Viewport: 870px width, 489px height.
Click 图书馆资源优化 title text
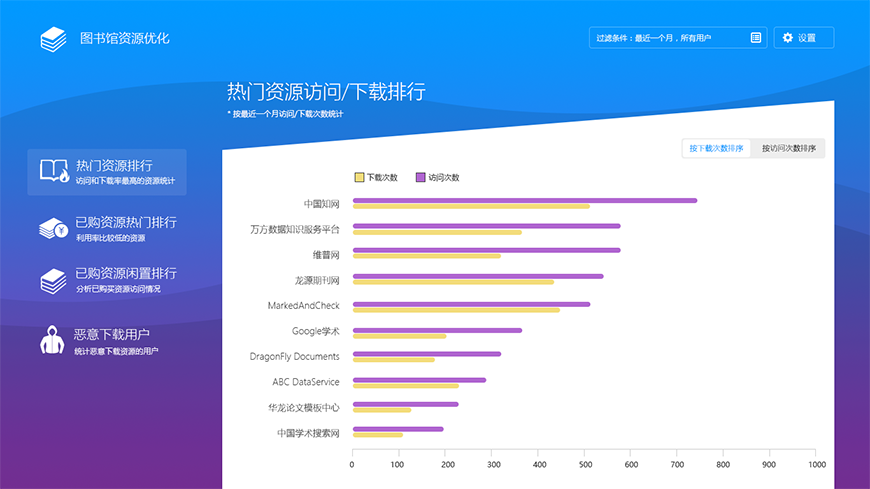(125, 38)
